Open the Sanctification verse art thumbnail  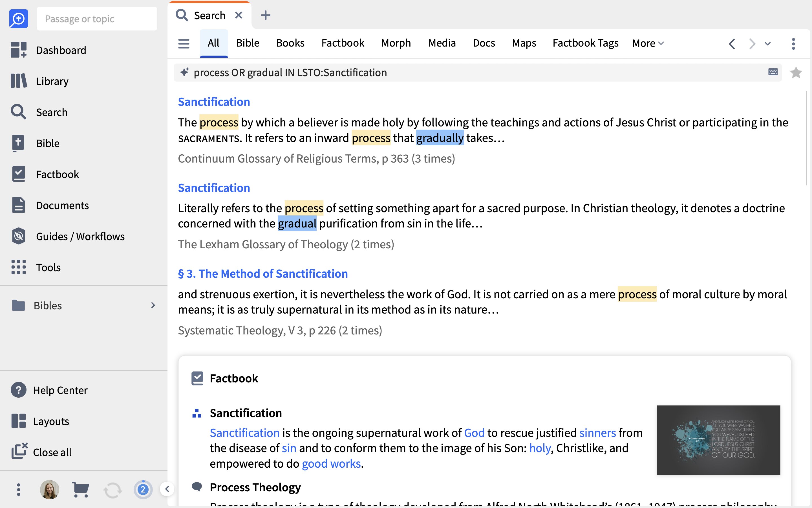tap(718, 440)
